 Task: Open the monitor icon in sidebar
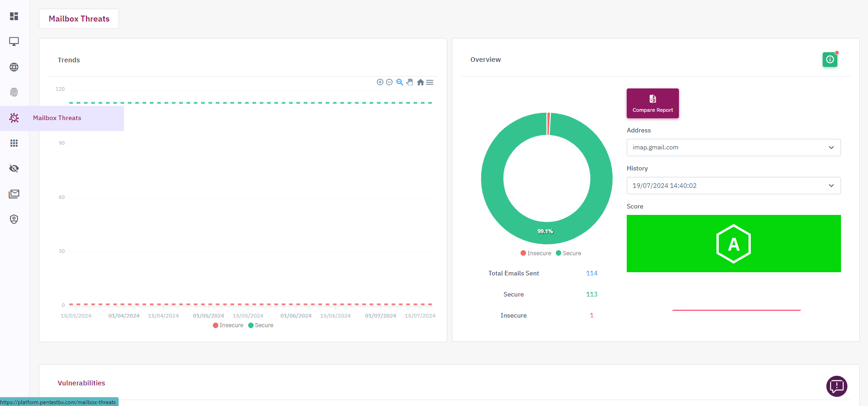(14, 42)
